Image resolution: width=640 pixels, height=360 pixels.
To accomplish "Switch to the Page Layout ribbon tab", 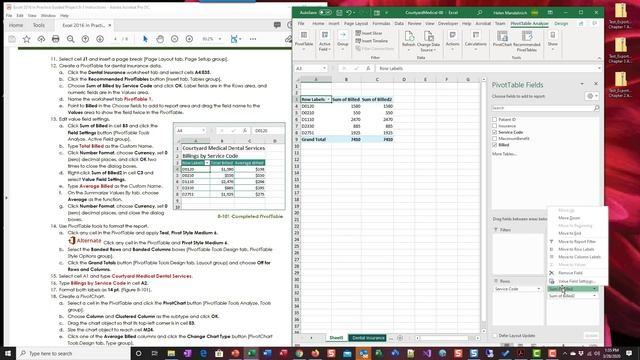I will (x=356, y=24).
